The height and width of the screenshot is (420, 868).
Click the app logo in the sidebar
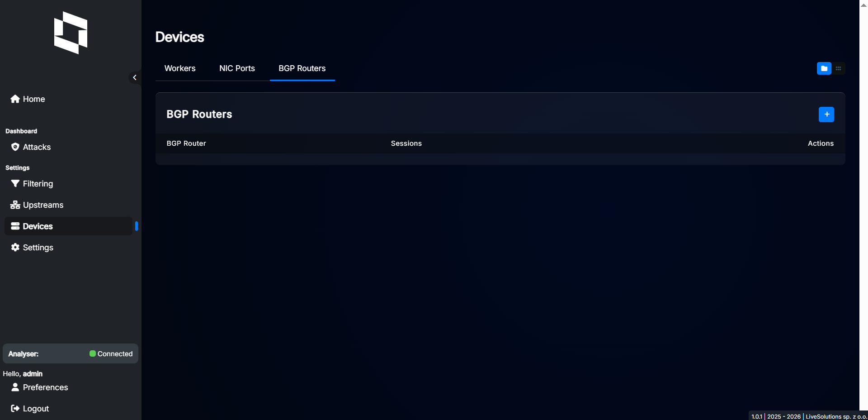coord(71,33)
